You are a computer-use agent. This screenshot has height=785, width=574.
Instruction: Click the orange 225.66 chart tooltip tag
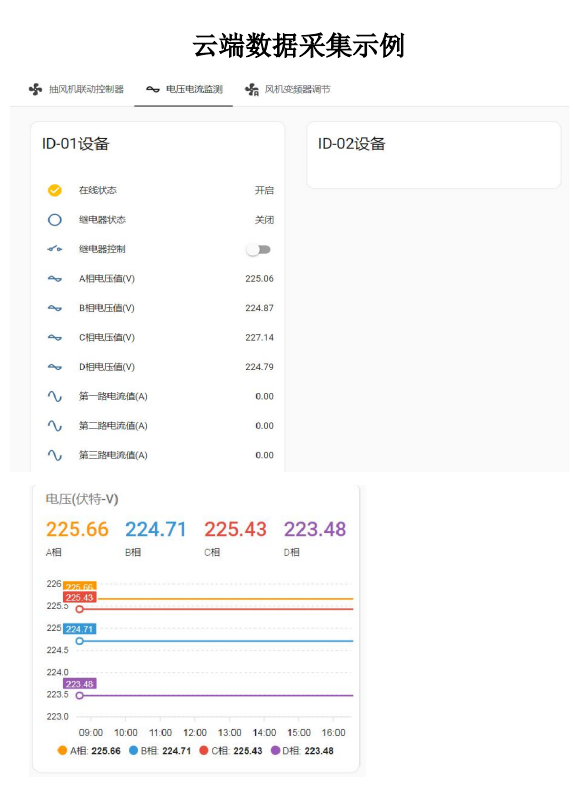(x=80, y=586)
